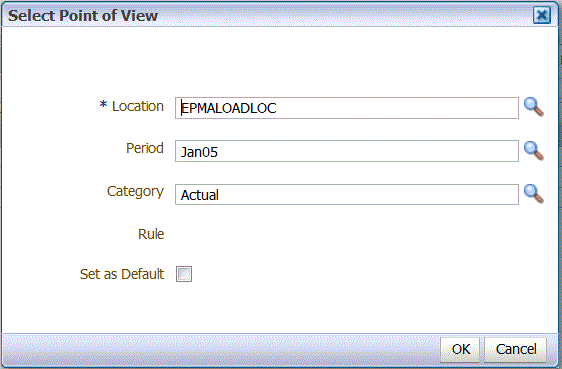
Task: Click the Category label text
Action: [x=135, y=192]
